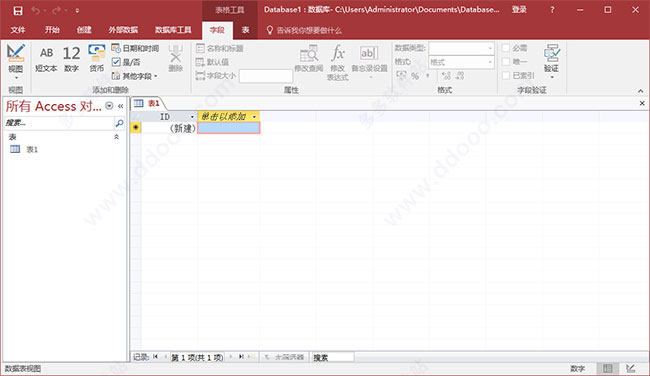The width and height of the screenshot is (650, 376).
Task: Collapse the 表 group in navigation pane
Action: 116,137
